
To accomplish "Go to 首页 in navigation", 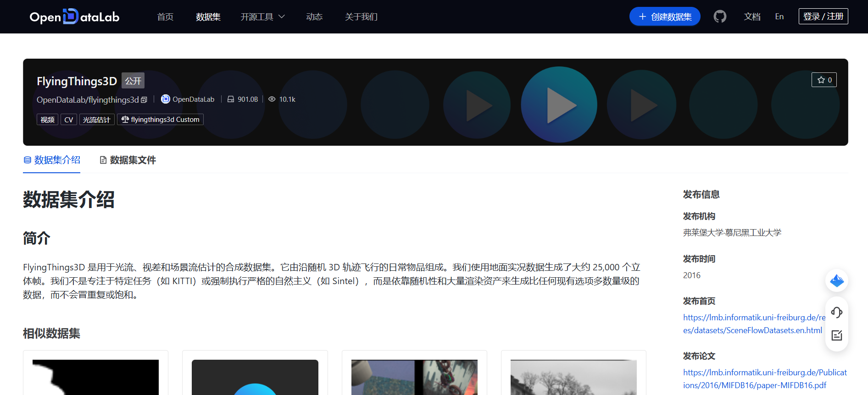I will (x=165, y=16).
